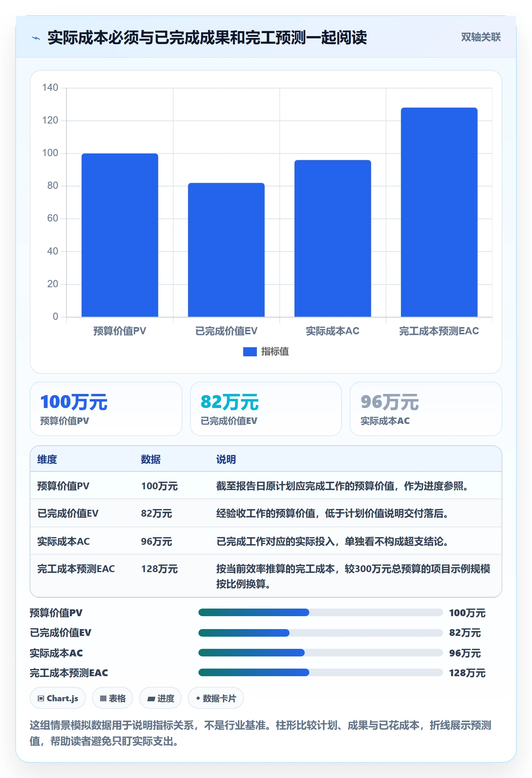This screenshot has height=778, width=532.
Task: Click the 完工成本预测EAC axis label under chart
Action: pos(439,331)
